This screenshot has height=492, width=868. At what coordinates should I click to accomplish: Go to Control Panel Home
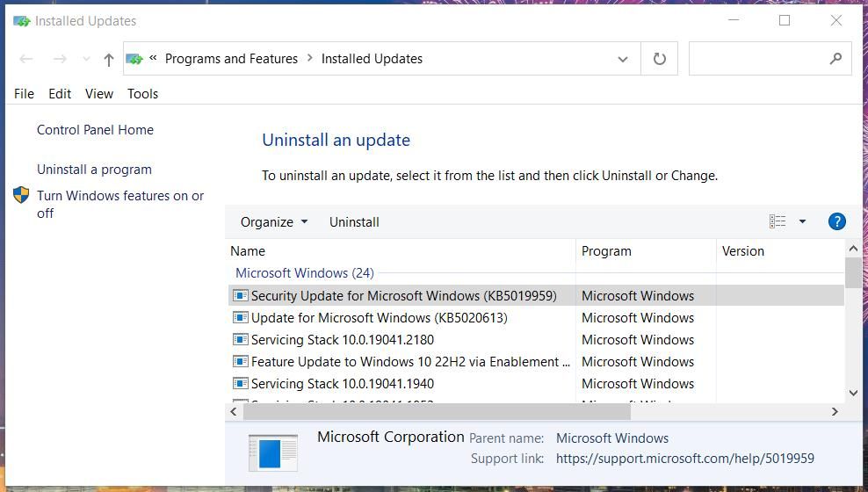point(95,130)
